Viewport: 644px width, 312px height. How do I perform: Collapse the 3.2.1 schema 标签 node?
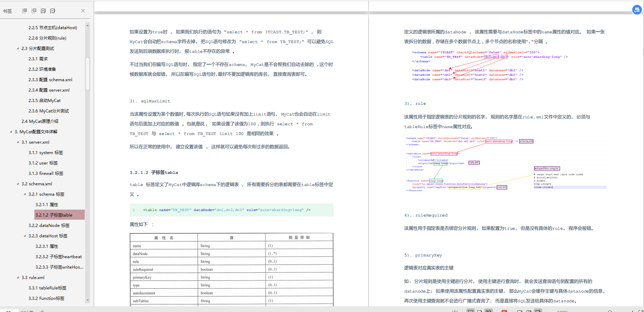25,194
